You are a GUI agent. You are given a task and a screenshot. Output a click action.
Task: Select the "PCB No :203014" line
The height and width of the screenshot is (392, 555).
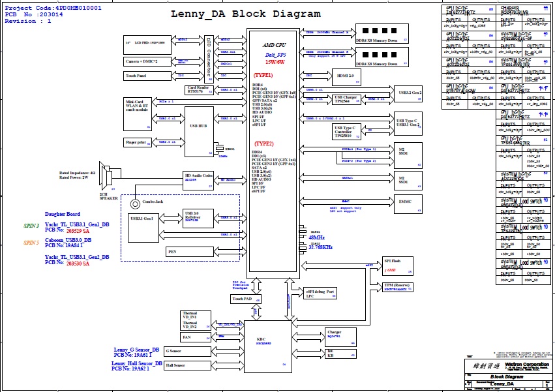click(x=34, y=14)
